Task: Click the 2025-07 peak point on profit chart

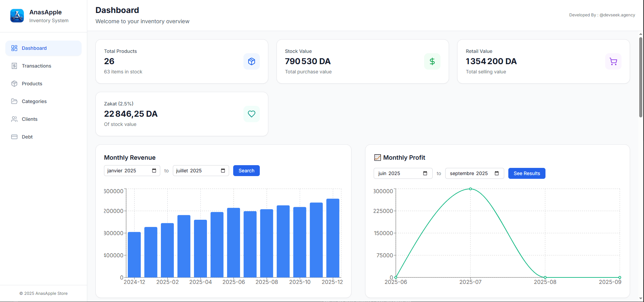Action: tap(470, 189)
